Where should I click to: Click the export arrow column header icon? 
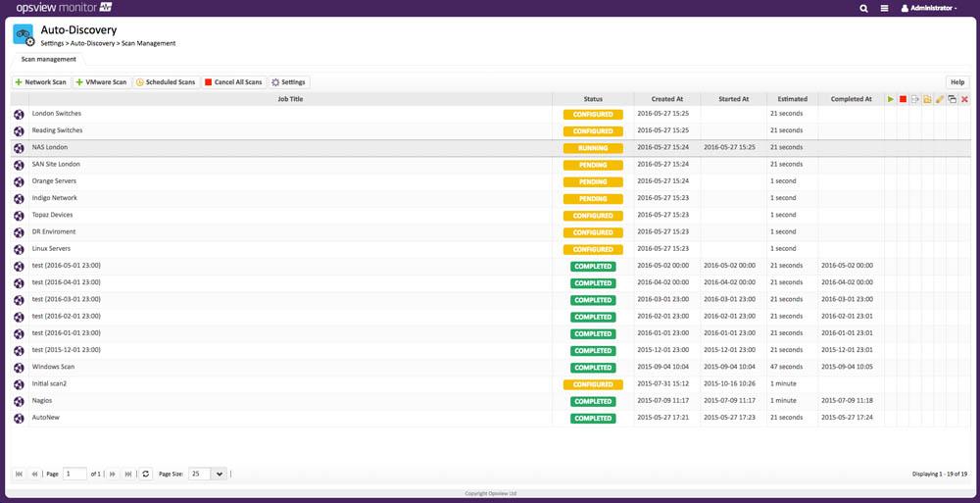tap(915, 99)
